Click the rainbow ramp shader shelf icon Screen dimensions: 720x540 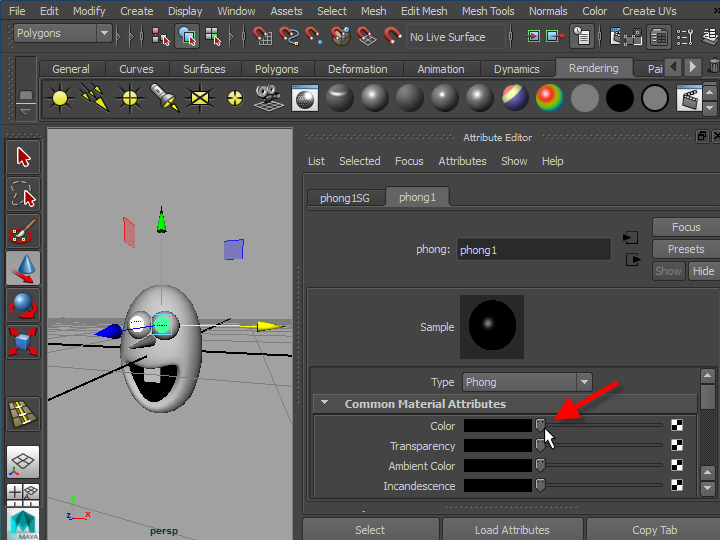coord(549,98)
